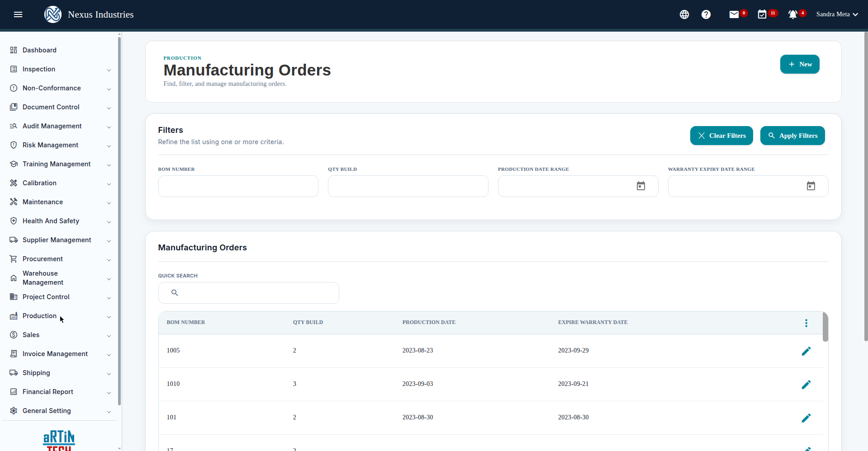Expand the Inspection menu chevron
868x451 pixels.
point(109,70)
